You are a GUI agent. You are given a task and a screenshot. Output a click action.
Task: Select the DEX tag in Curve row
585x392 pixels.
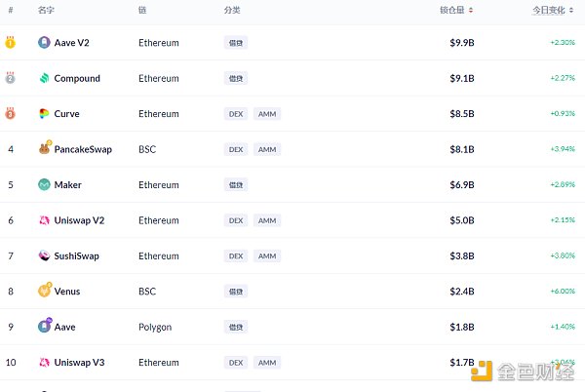click(x=235, y=114)
